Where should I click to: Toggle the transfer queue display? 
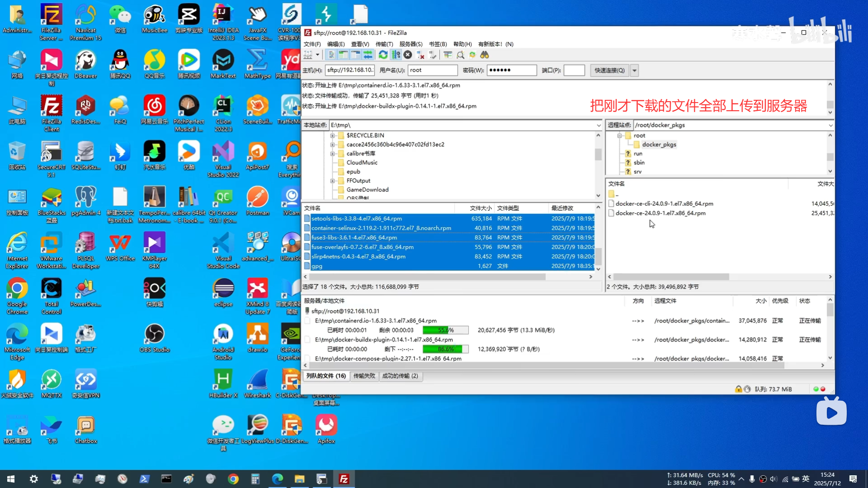coord(368,55)
